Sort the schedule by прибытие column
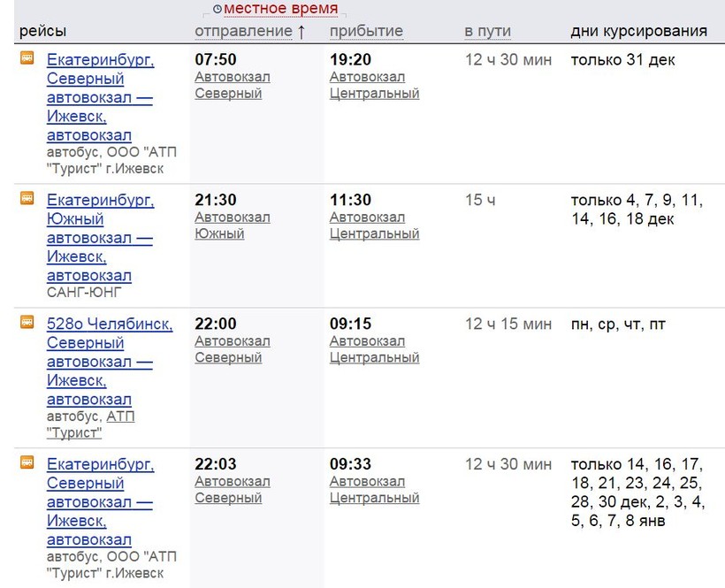 tap(366, 32)
